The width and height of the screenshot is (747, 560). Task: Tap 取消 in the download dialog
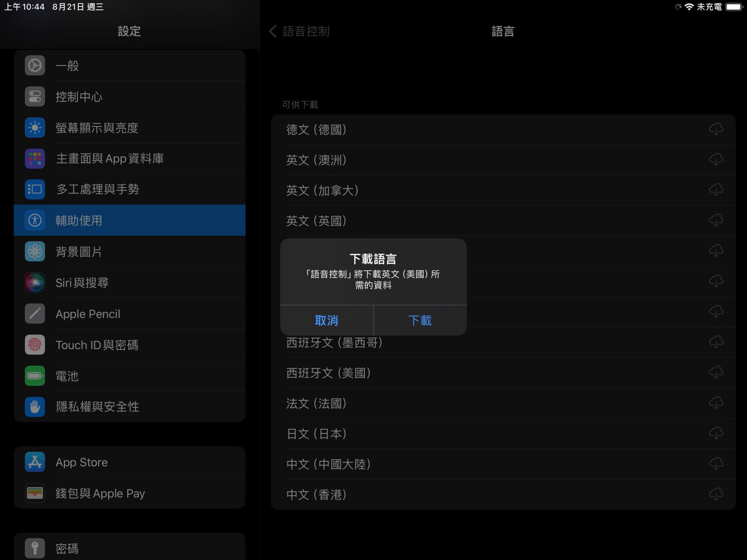326,320
